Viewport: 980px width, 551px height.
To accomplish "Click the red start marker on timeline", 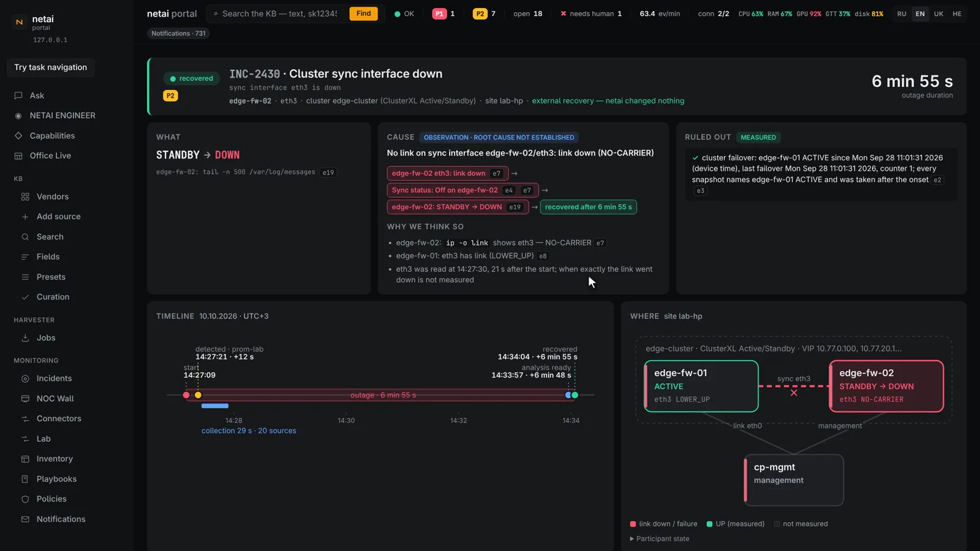I will pyautogui.click(x=186, y=395).
